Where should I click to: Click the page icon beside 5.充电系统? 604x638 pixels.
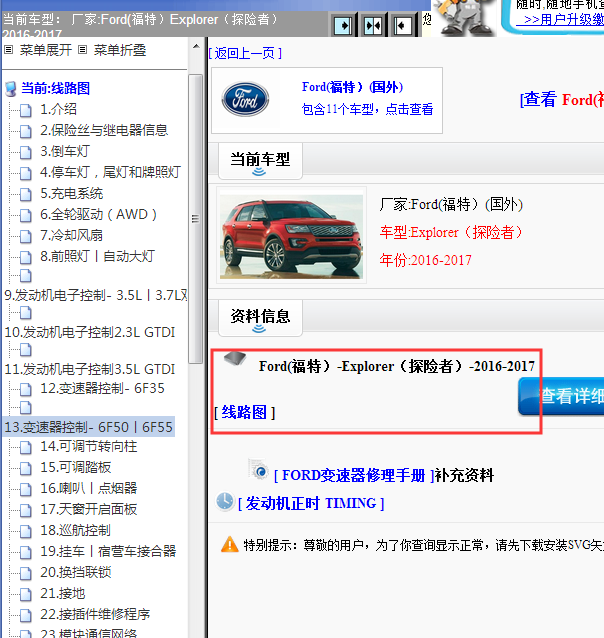25,194
